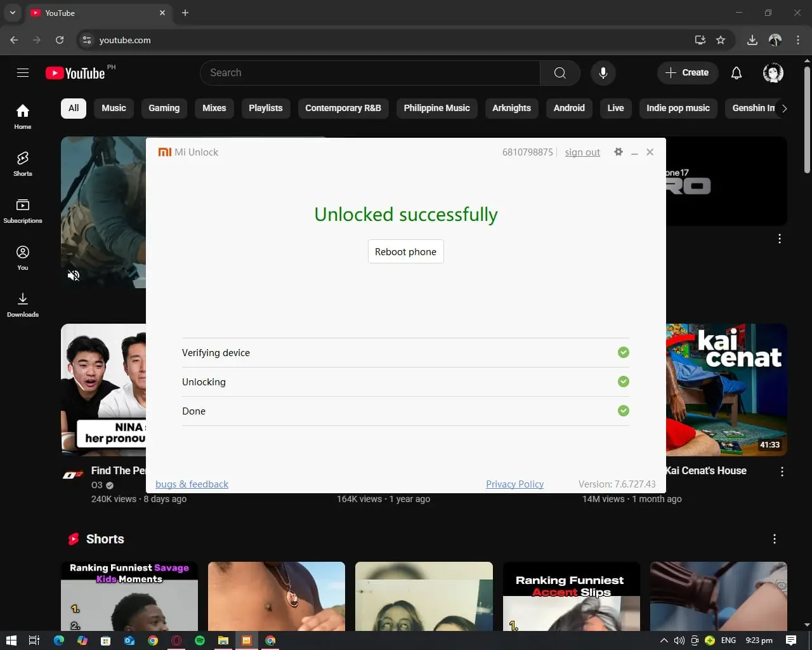Click the Reboot phone button
This screenshot has height=650, width=812.
pyautogui.click(x=406, y=251)
